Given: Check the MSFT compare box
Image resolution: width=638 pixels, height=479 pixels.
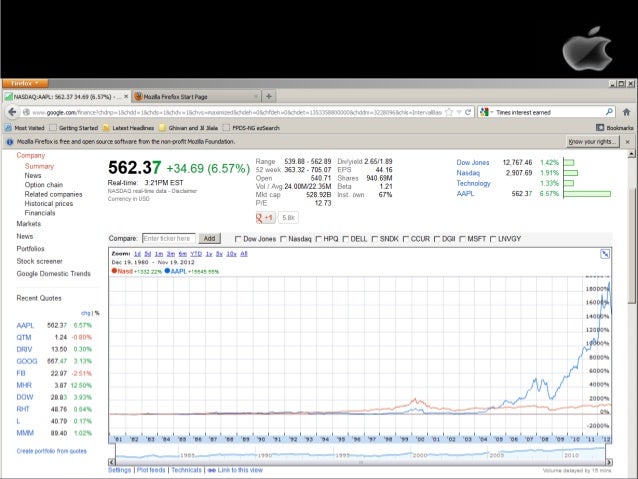Looking at the screenshot, I should [x=462, y=239].
